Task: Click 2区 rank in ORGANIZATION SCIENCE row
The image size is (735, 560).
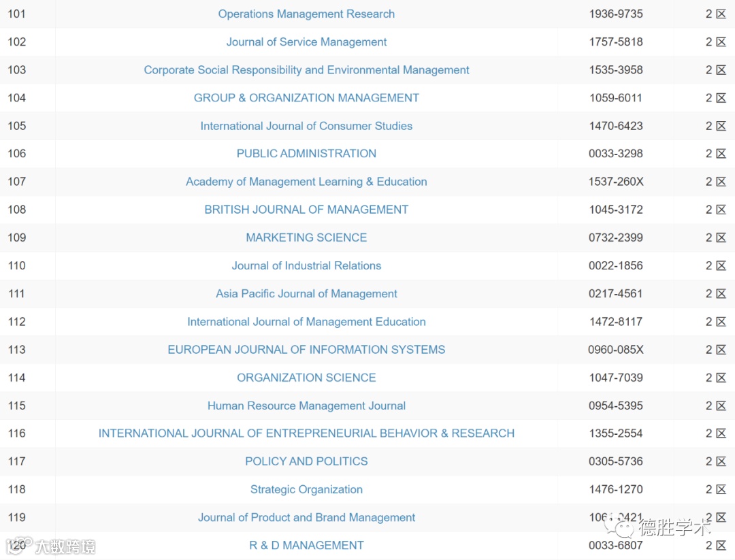Action: [x=716, y=378]
